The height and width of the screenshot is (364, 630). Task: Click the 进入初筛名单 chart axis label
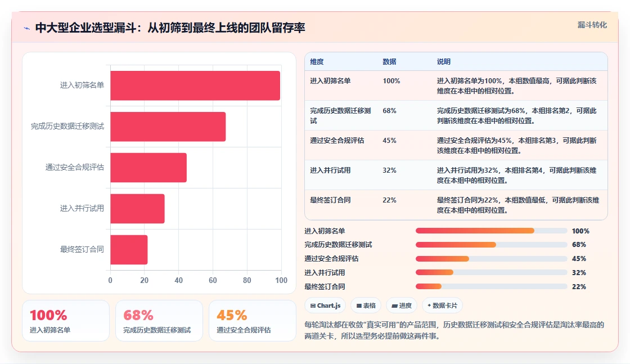click(82, 85)
